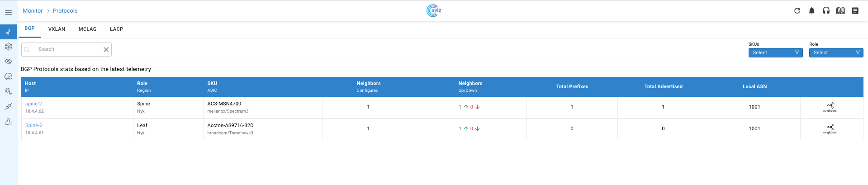
Task: Expand the SKUs dropdown
Action: tap(775, 53)
